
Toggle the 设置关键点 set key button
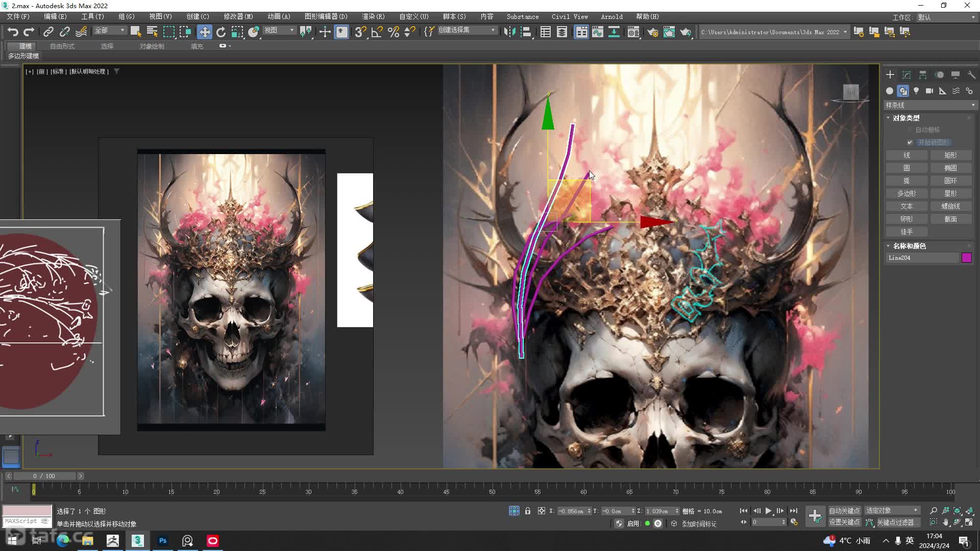pos(844,522)
